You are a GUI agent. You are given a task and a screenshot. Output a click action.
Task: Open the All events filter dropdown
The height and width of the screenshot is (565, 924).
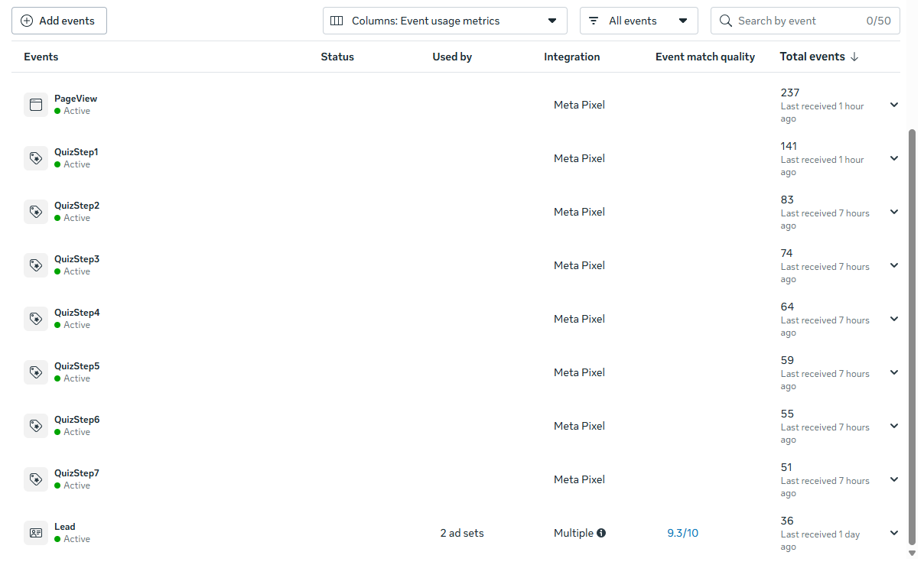tap(639, 21)
